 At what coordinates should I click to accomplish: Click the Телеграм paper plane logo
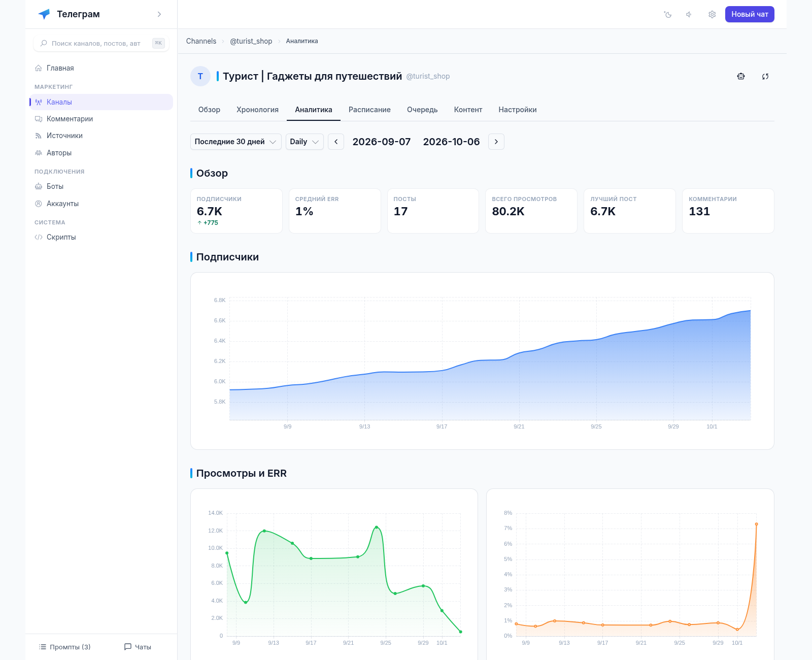tap(44, 14)
